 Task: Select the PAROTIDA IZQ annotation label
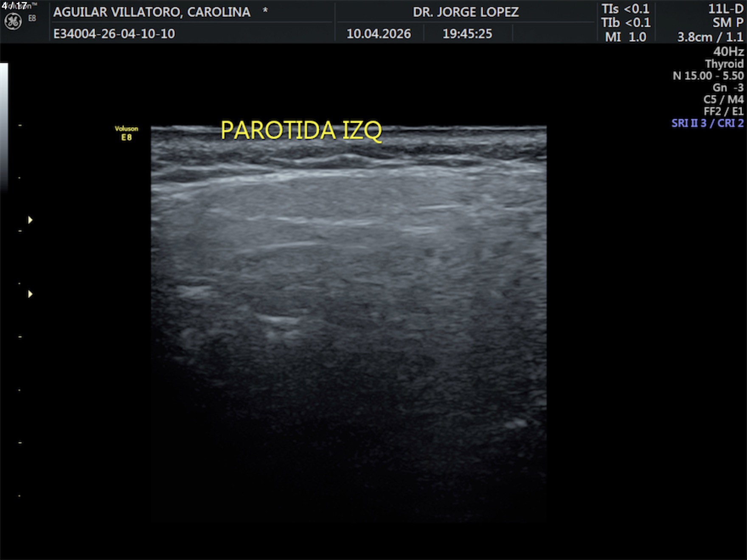[301, 130]
